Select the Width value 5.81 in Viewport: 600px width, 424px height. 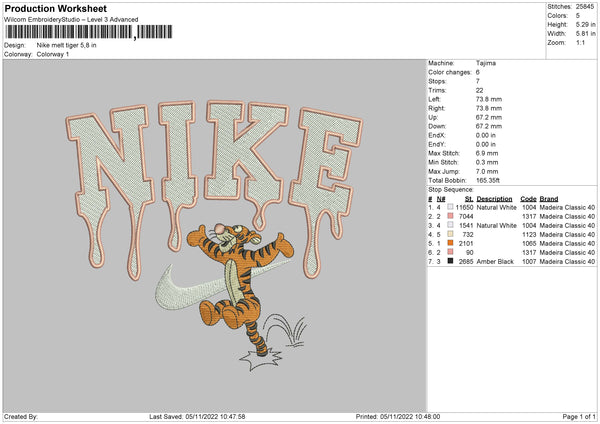coord(585,34)
